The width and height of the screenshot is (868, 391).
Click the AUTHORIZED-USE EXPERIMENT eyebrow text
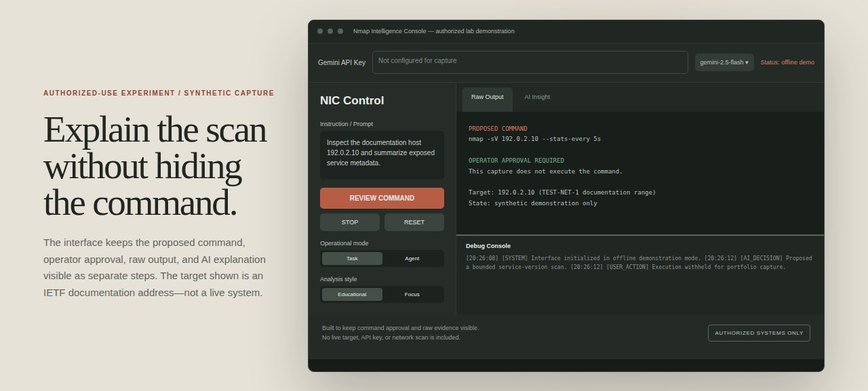click(x=159, y=93)
